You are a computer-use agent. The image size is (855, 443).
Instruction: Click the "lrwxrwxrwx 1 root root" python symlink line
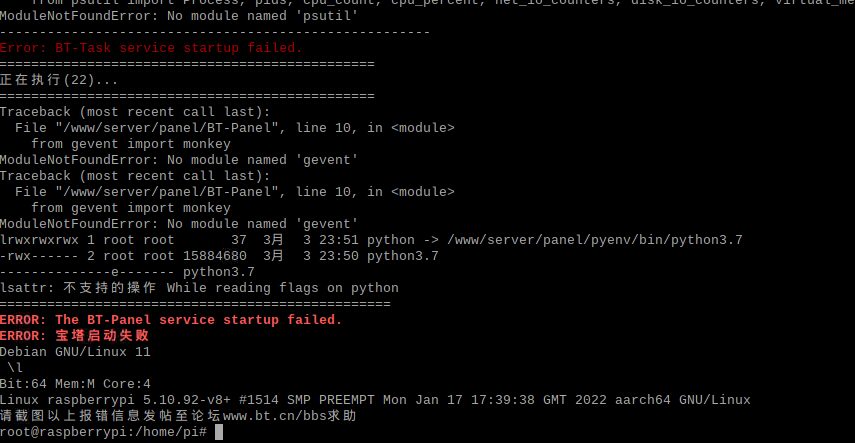[x=371, y=240]
